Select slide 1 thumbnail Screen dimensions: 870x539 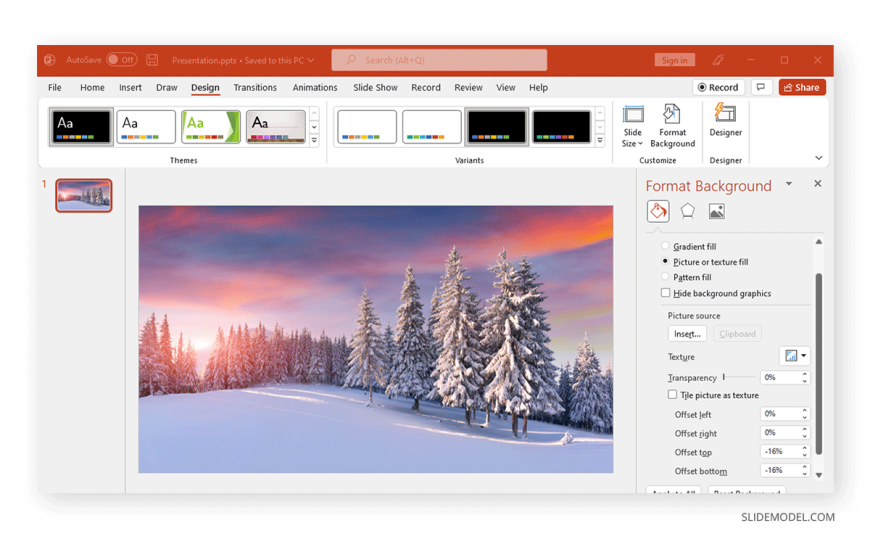point(84,195)
